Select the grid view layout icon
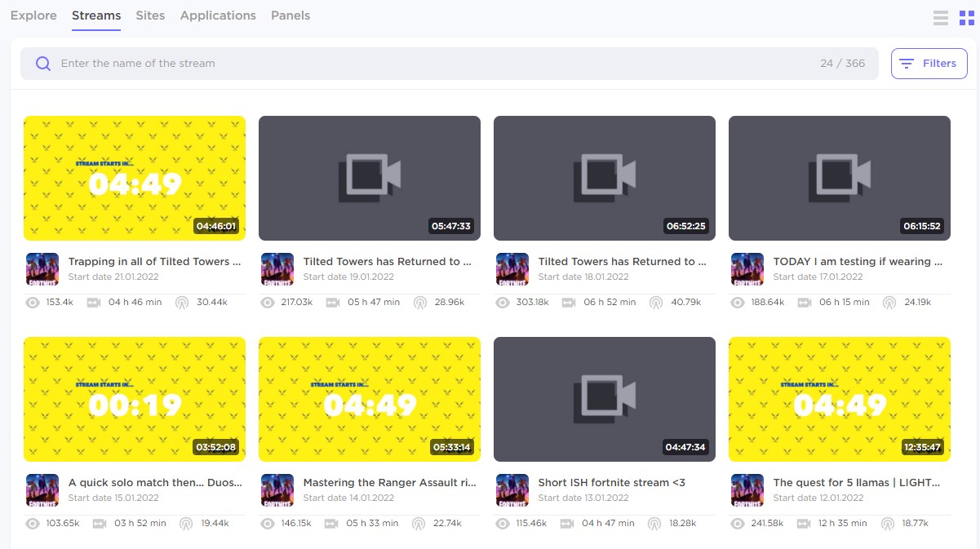This screenshot has width=980, height=549. [x=966, y=18]
